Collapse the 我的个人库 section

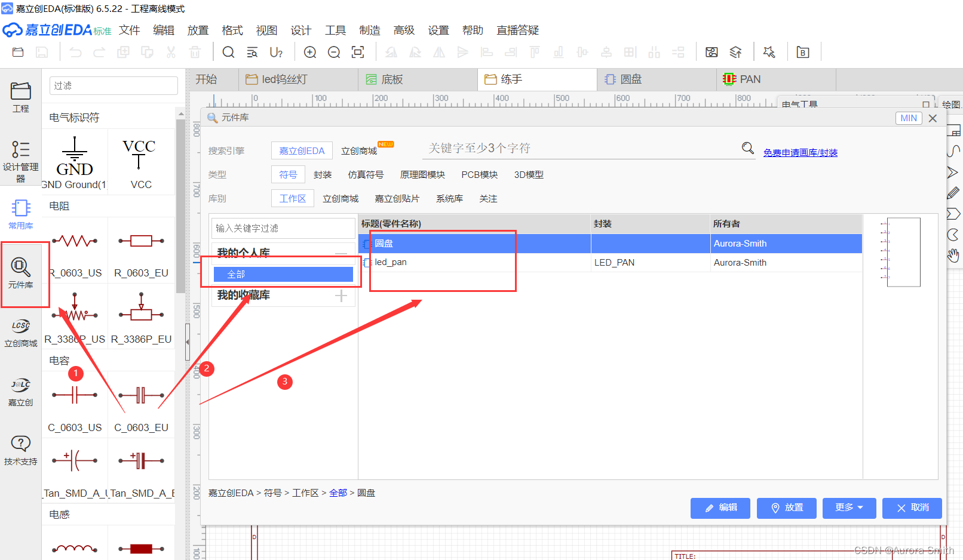pos(341,253)
